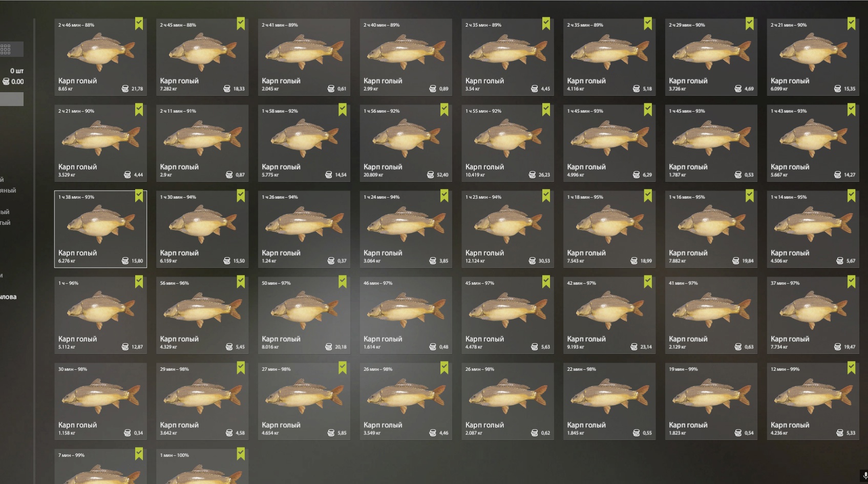Toggle checkmark badge on the 6.099 кг carp
Image resolution: width=868 pixels, height=484 pixels.
click(851, 24)
